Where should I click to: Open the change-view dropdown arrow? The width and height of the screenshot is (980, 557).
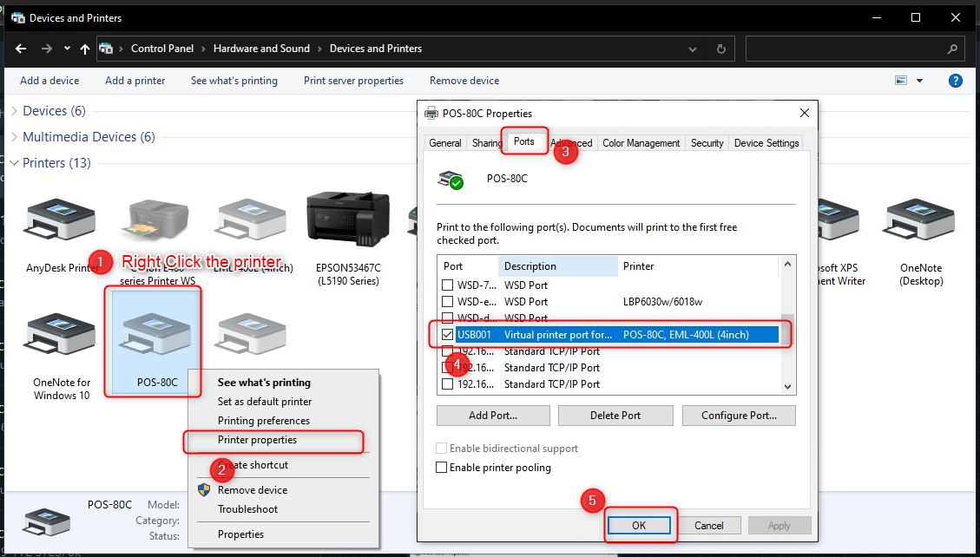tap(918, 80)
